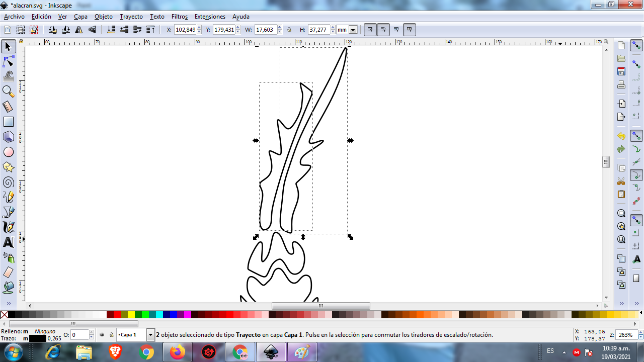Click the Save document icon
This screenshot has width=644, height=362.
click(621, 71)
